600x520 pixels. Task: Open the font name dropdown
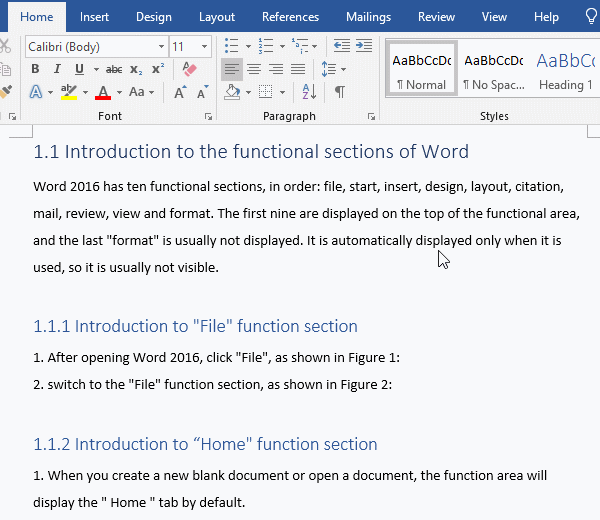161,47
